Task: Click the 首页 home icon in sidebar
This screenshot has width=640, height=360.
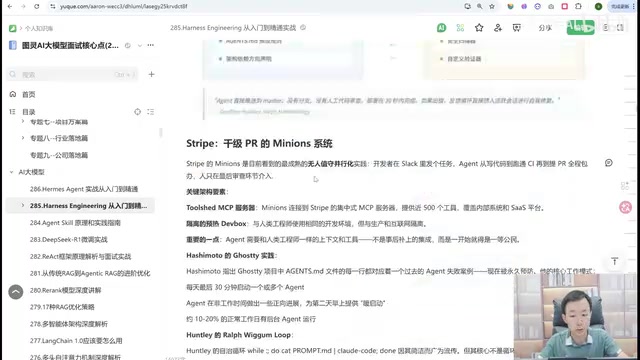Action: 13,94
